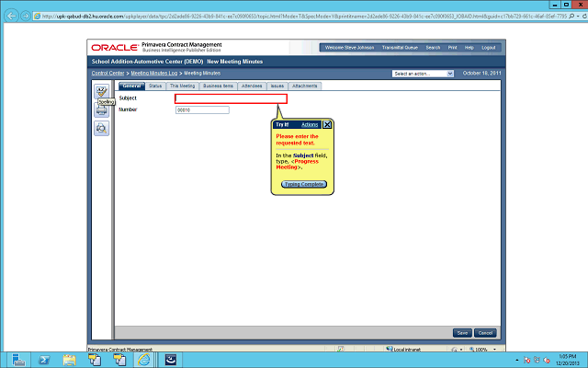
Task: Open the Transmittal Queue menu item
Action: (400, 48)
